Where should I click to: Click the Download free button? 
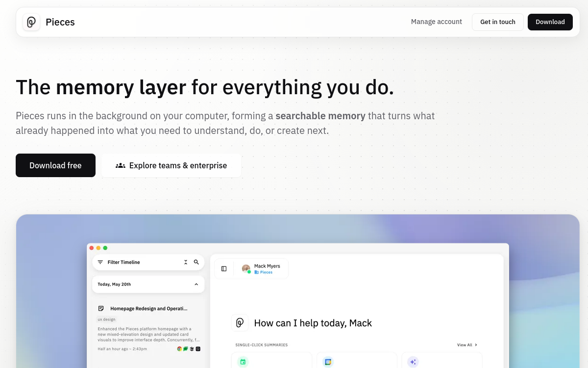pyautogui.click(x=55, y=165)
